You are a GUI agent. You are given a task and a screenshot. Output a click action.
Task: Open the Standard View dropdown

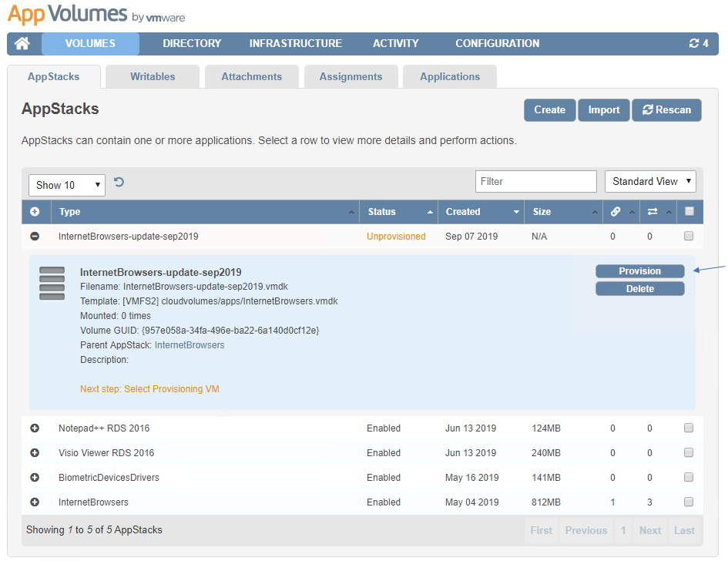pos(650,182)
